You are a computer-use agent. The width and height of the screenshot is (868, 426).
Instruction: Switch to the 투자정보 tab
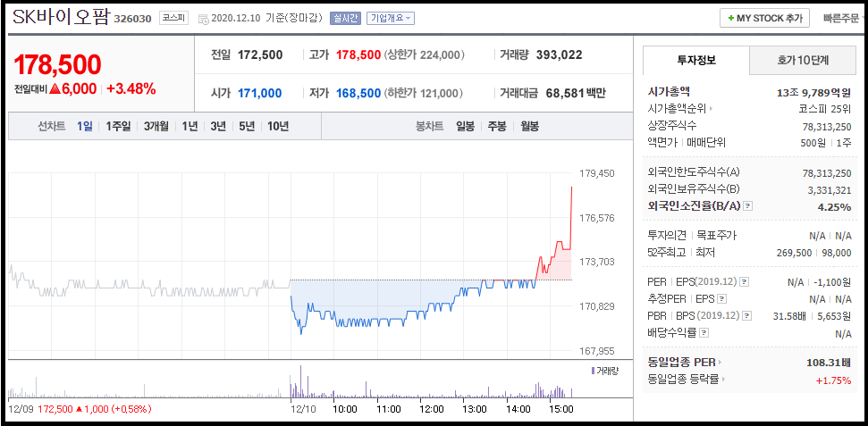coord(695,61)
